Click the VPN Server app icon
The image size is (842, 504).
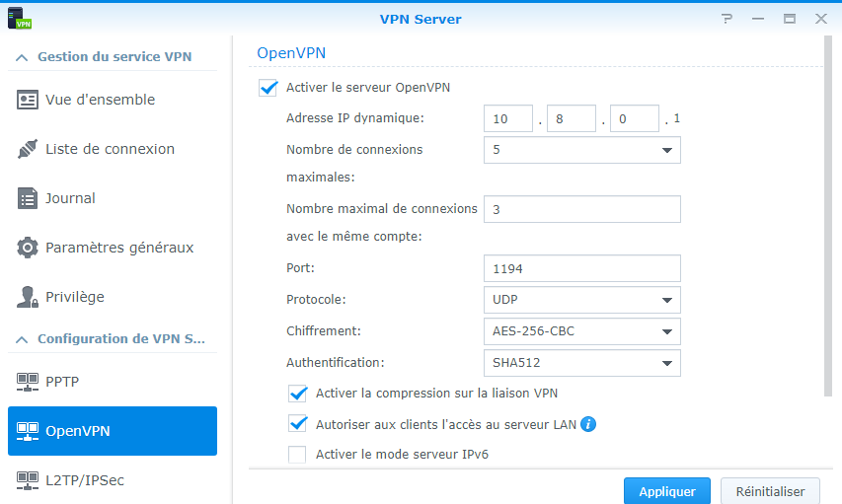(x=20, y=18)
